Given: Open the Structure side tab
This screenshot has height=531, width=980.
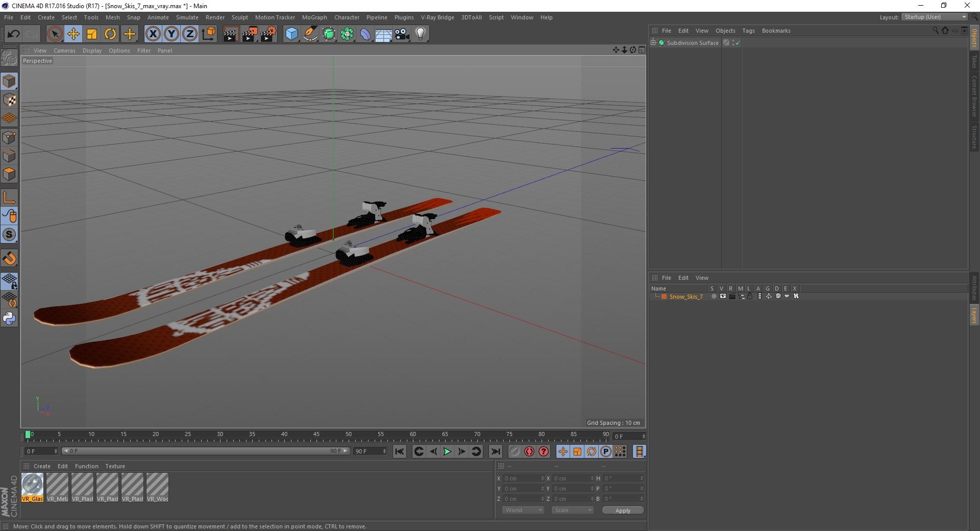Looking at the screenshot, I should click(974, 137).
